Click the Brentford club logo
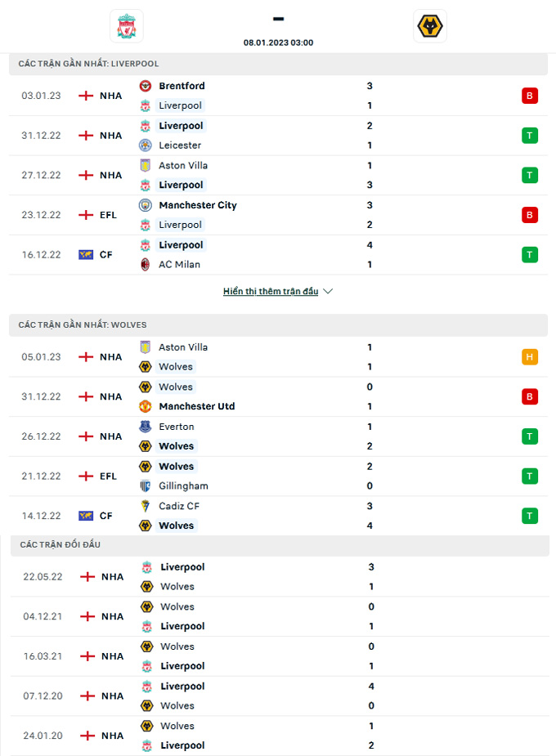 click(146, 86)
